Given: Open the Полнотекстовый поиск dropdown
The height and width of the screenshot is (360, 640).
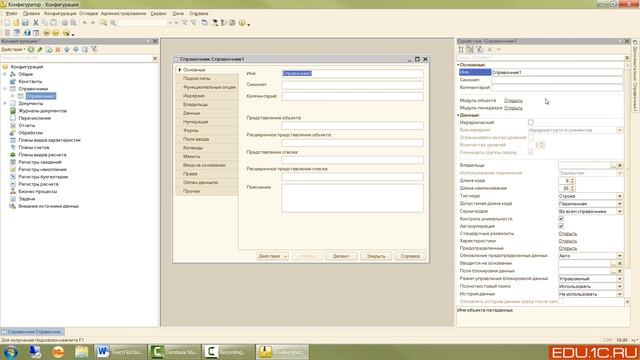Looking at the screenshot, I should (620, 287).
